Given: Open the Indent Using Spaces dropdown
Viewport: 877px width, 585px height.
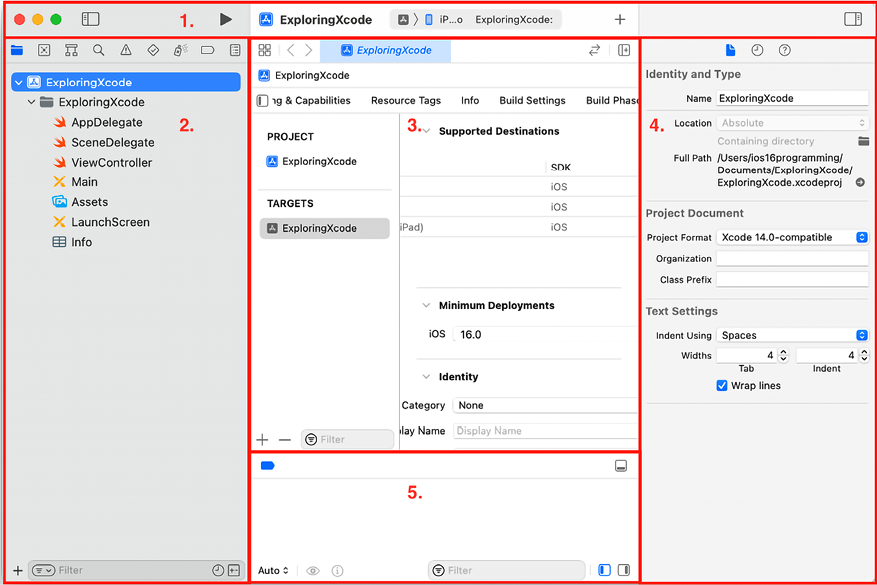Looking at the screenshot, I should [792, 335].
